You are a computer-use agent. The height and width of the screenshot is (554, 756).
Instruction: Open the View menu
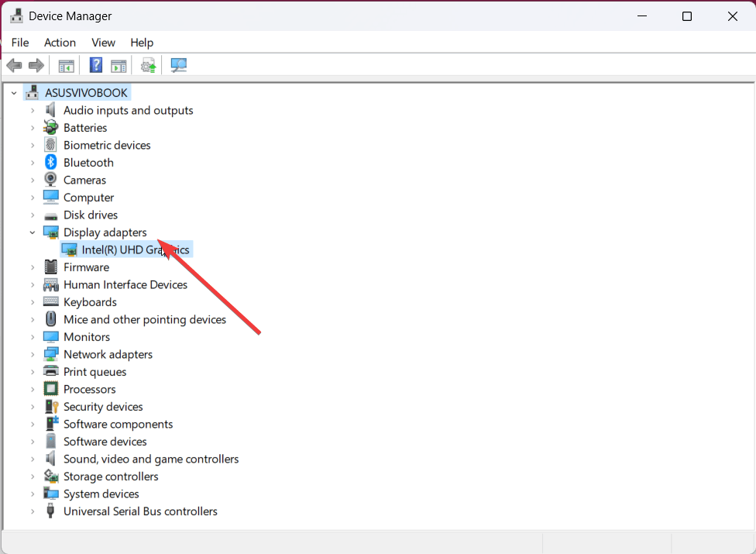(103, 43)
